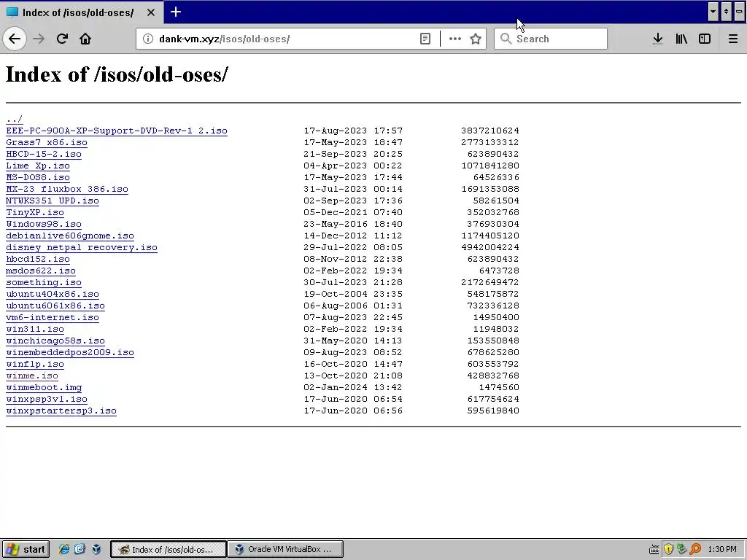
Task: Open page actions three-dots menu
Action: 455,39
